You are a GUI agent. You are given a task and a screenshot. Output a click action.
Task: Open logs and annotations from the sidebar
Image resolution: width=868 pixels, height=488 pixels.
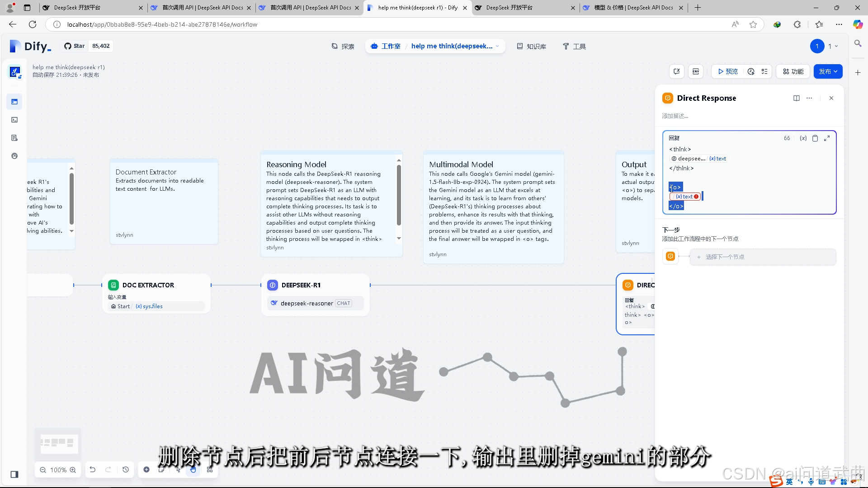(x=14, y=138)
